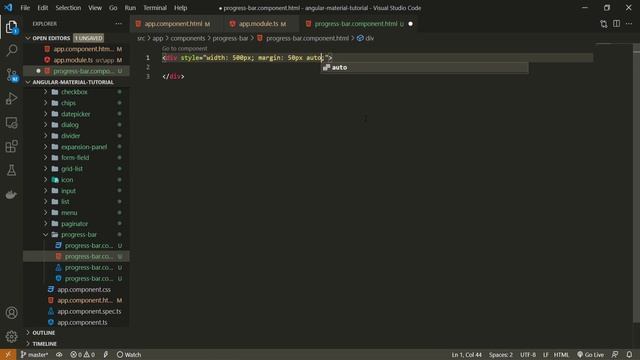This screenshot has height=360, width=640.
Task: Open the Search view in activity bar
Action: pos(11,51)
